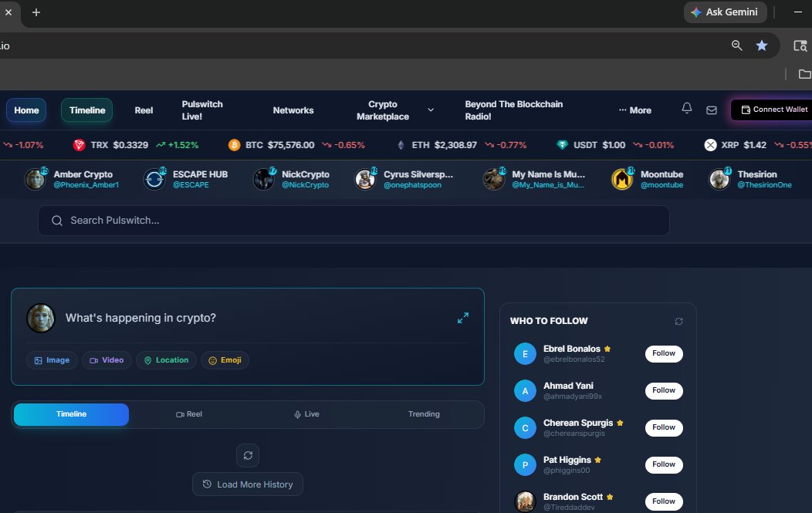Image resolution: width=812 pixels, height=513 pixels.
Task: Click the BTC price $75,576.00
Action: (290, 145)
